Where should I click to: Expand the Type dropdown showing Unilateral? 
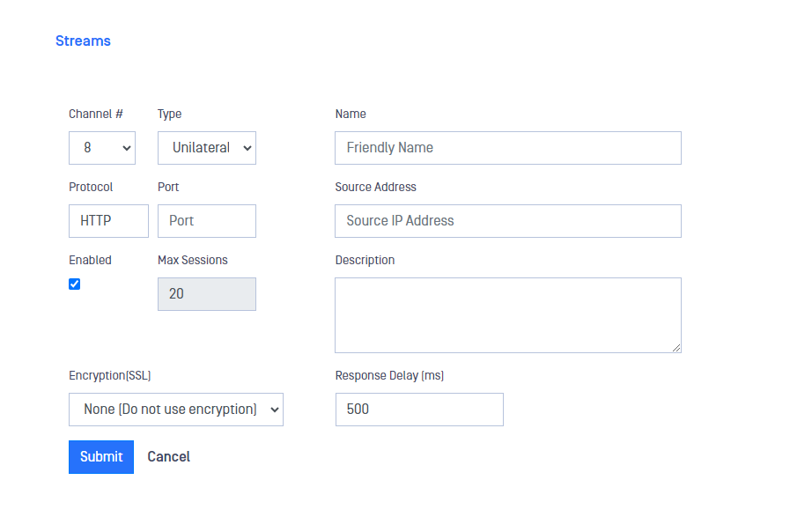click(x=207, y=148)
